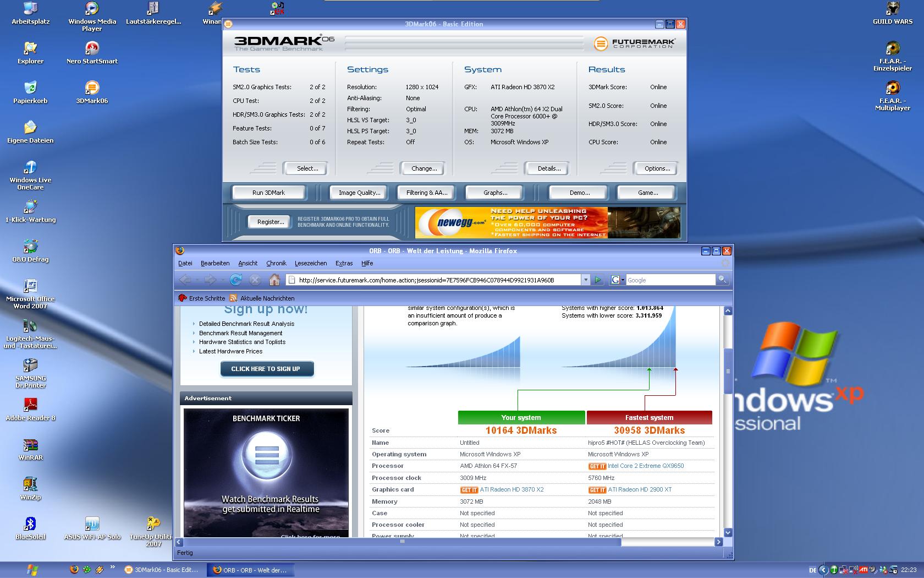Click the Firefox back arrow

click(185, 280)
